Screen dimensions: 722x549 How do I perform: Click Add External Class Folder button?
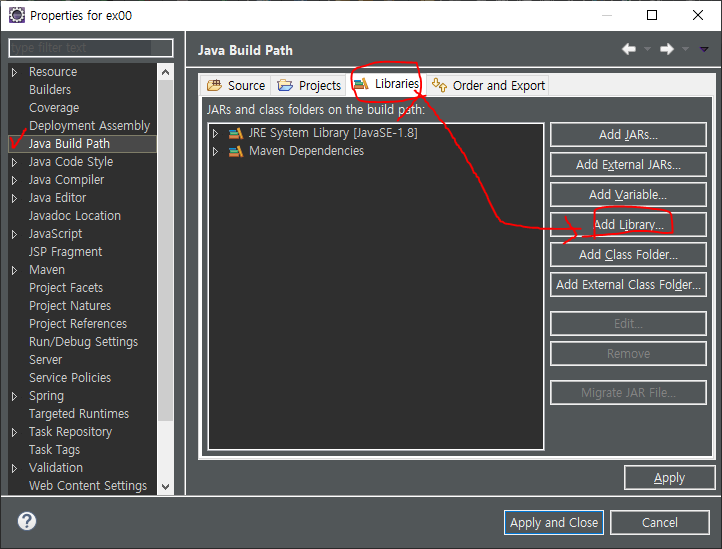(x=628, y=285)
